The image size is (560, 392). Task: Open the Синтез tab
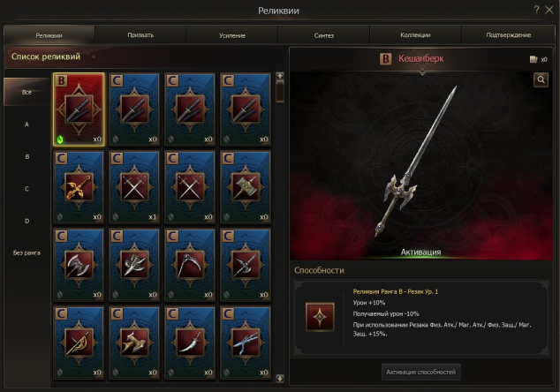tap(324, 35)
